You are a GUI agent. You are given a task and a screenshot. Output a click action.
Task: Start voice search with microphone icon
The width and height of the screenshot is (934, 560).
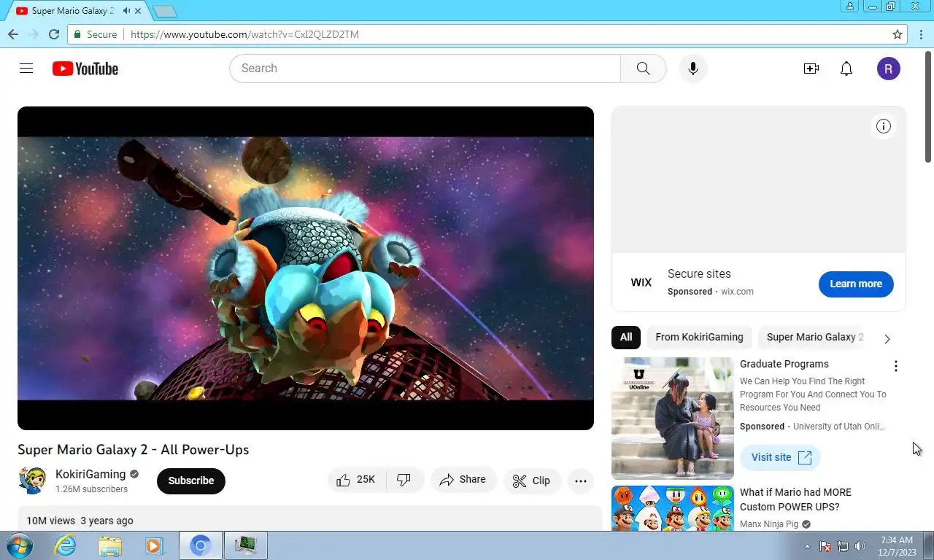click(x=693, y=69)
